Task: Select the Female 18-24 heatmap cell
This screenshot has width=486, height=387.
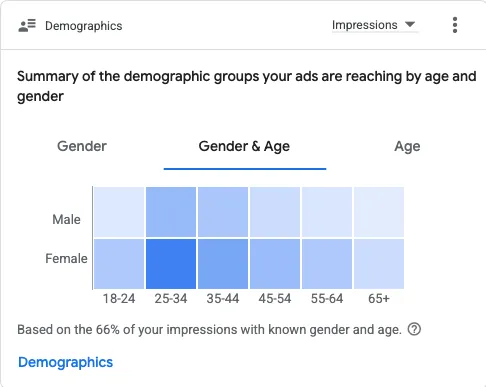Action: (x=119, y=264)
